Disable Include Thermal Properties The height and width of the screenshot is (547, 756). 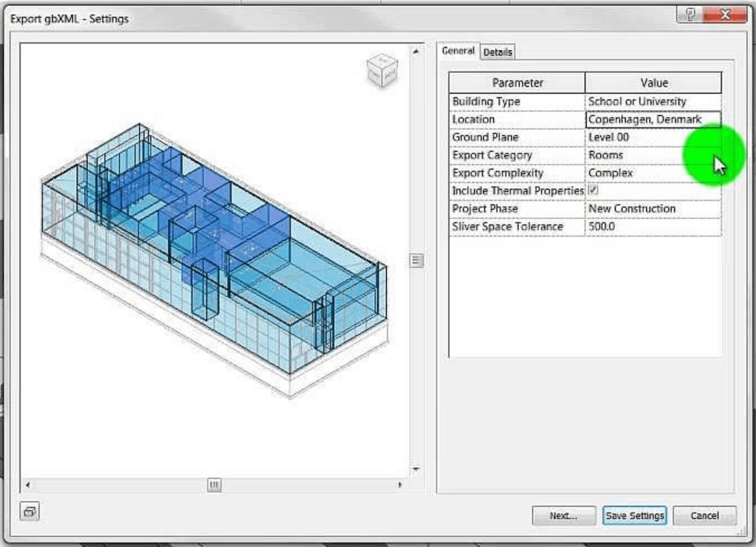pos(592,190)
